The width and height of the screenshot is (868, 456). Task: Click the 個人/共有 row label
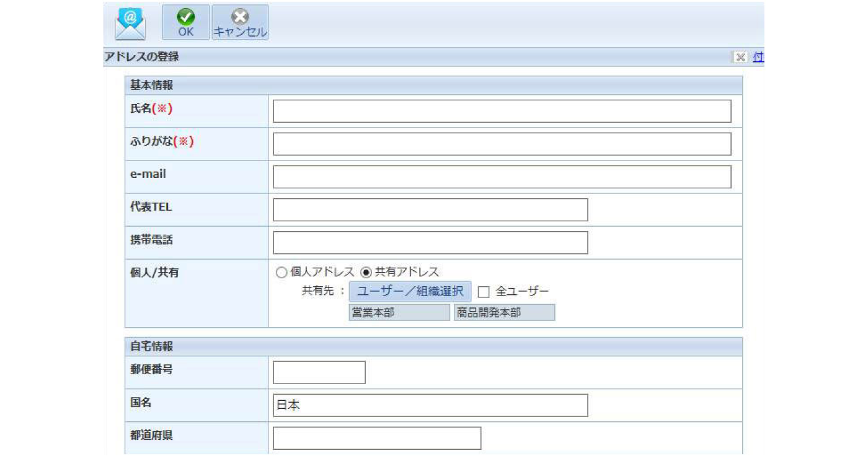pyautogui.click(x=154, y=273)
